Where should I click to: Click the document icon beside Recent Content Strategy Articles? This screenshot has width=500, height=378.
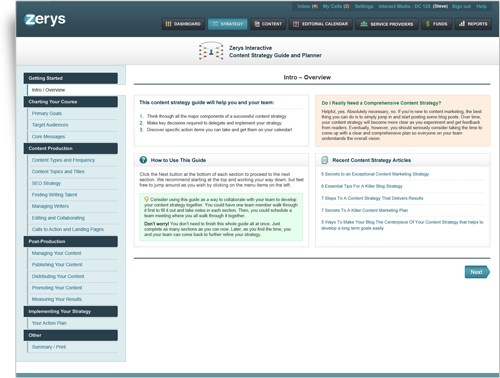(324, 160)
